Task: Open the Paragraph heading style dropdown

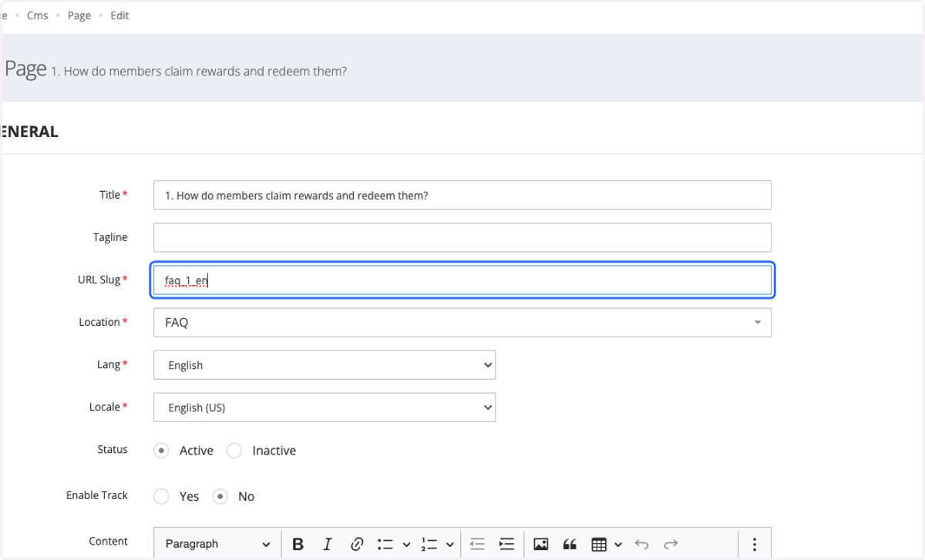Action: pos(217,545)
